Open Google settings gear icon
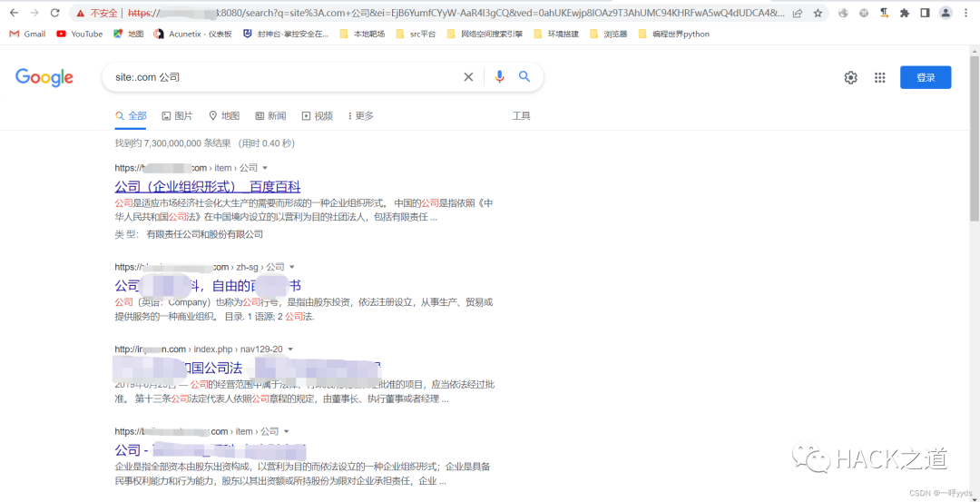980x502 pixels. pos(850,78)
